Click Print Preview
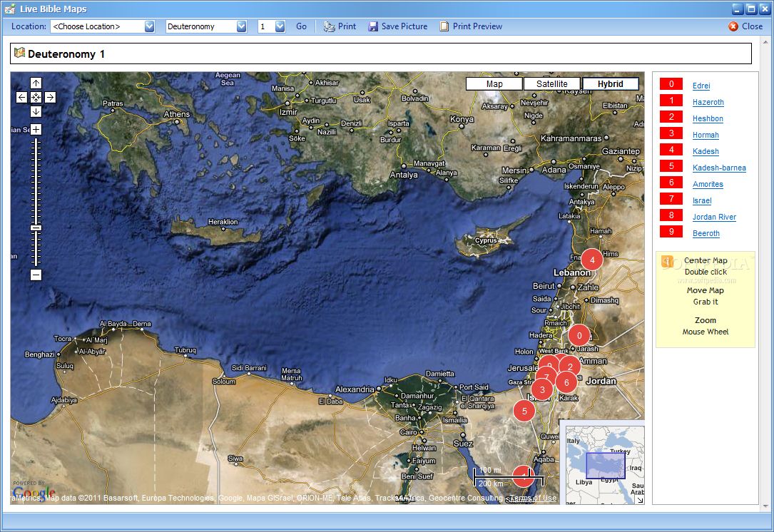 tap(477, 26)
